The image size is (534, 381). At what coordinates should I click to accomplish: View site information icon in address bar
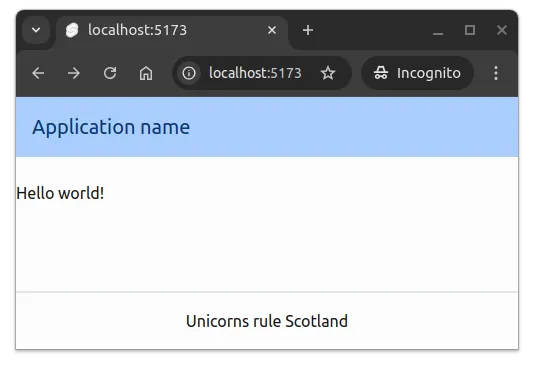click(189, 73)
